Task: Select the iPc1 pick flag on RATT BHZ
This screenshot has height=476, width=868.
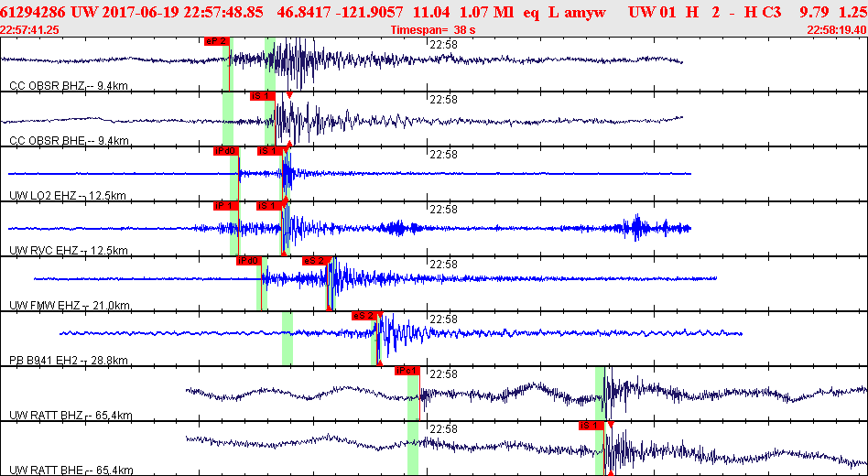Action: click(407, 371)
